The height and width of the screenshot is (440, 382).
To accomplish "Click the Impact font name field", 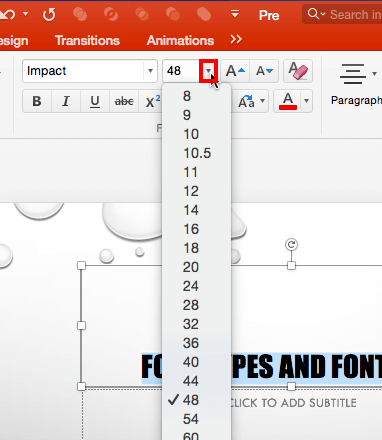I will (x=83, y=71).
